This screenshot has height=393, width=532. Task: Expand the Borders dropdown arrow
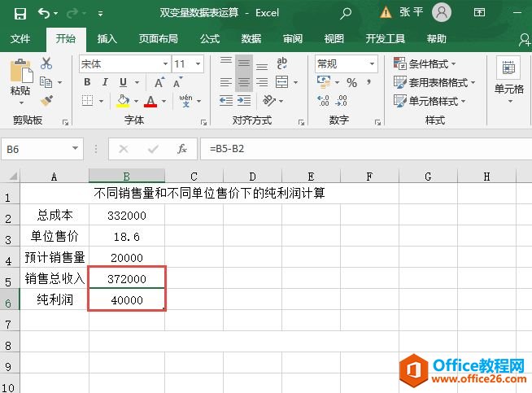click(x=101, y=101)
